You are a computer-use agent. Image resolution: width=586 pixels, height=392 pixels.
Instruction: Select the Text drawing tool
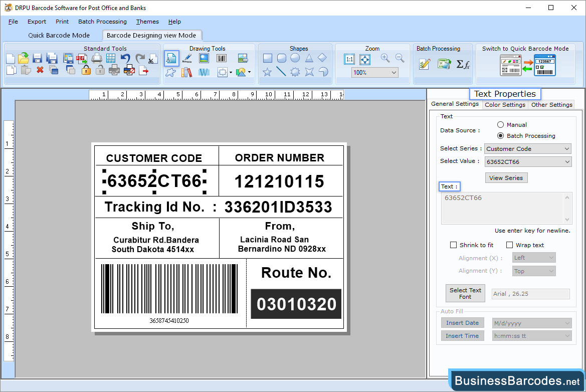click(x=171, y=59)
